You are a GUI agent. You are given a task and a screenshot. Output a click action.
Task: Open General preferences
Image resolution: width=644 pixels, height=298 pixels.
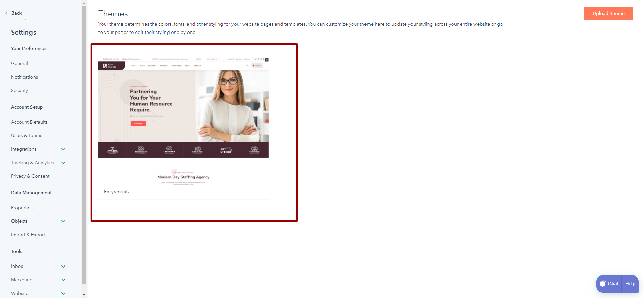pyautogui.click(x=19, y=63)
